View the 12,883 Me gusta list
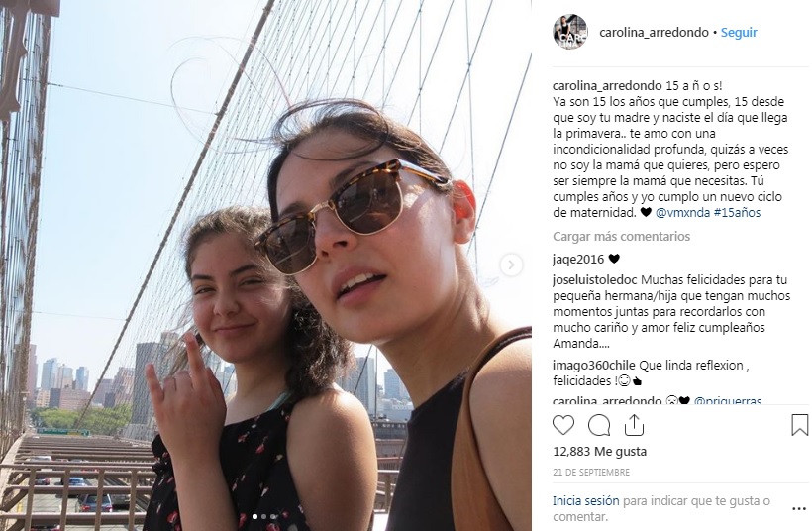The width and height of the screenshot is (812, 531). [600, 451]
